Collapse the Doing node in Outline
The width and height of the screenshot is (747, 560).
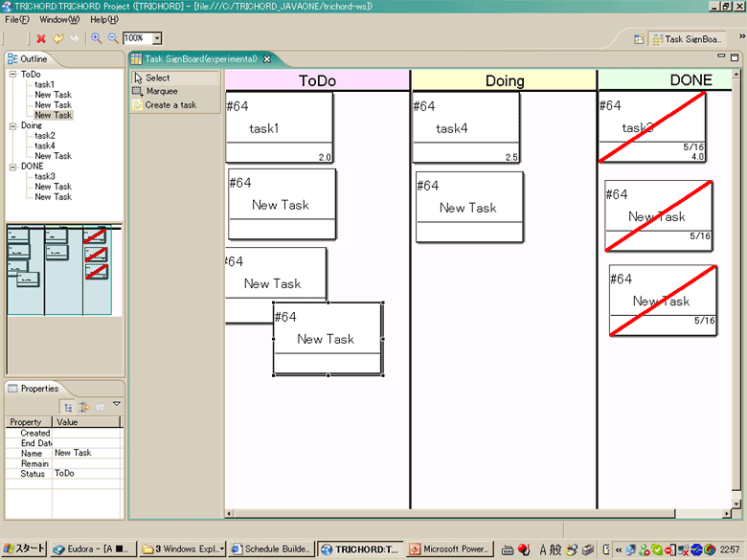pos(12,125)
